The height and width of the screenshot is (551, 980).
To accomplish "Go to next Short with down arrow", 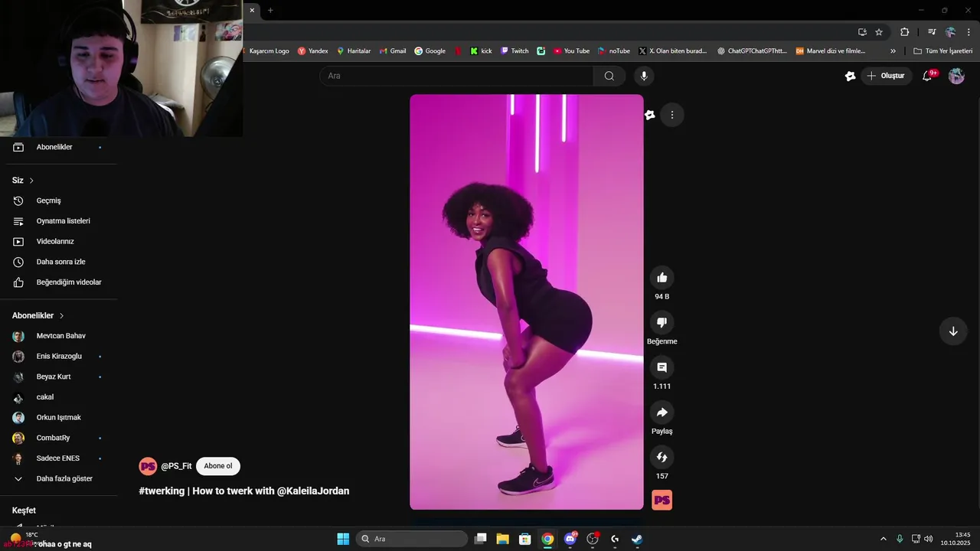I will click(953, 331).
